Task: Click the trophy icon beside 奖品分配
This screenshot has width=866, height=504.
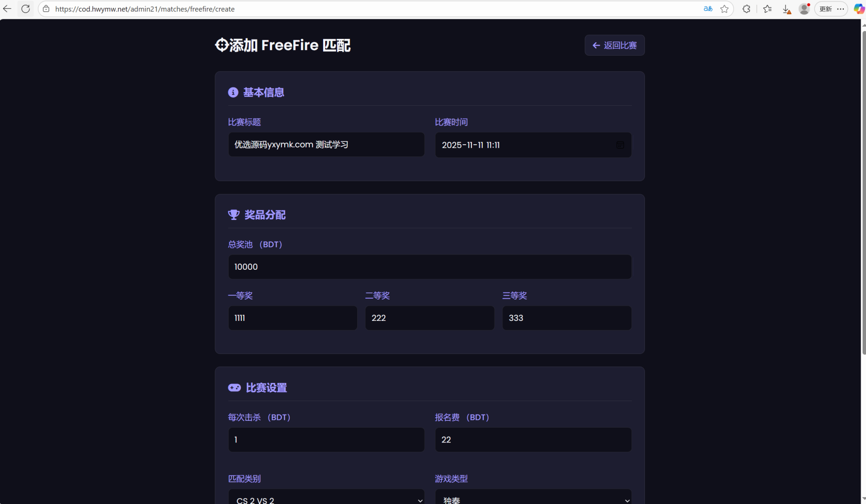Action: pyautogui.click(x=233, y=214)
